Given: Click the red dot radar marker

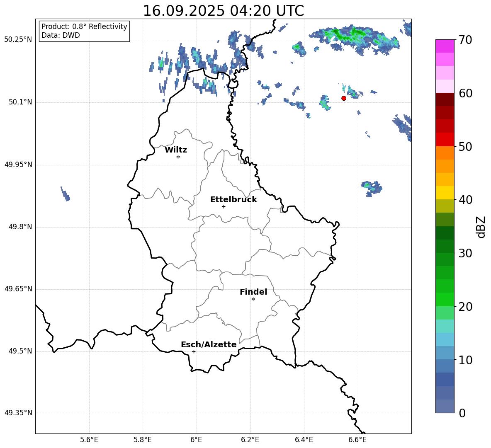Looking at the screenshot, I should tap(343, 98).
